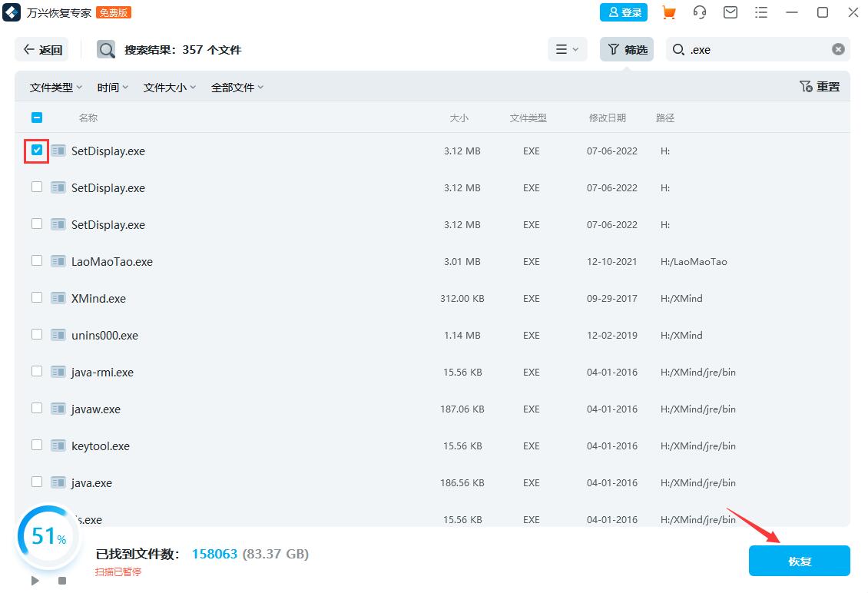Click the customer support headset icon

pyautogui.click(x=700, y=12)
